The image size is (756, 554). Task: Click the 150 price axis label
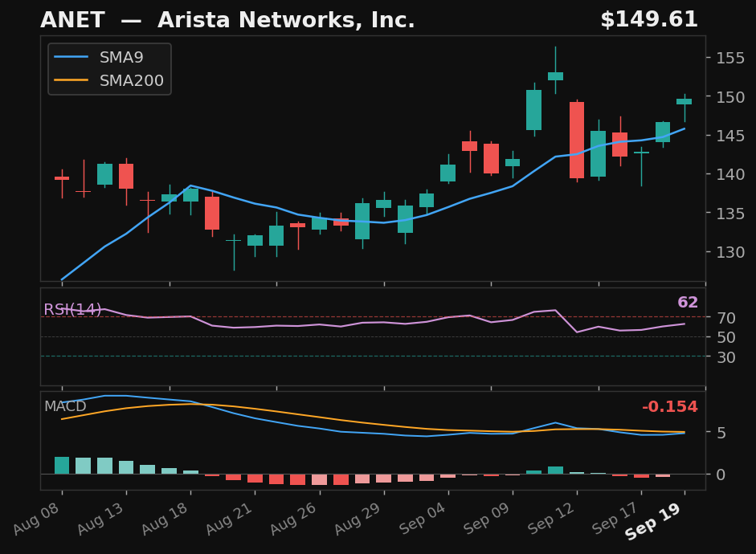730,97
